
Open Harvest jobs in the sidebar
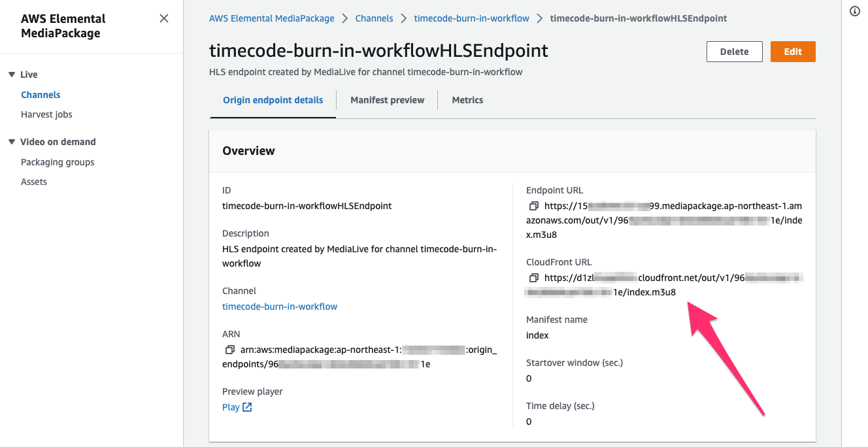tap(46, 114)
